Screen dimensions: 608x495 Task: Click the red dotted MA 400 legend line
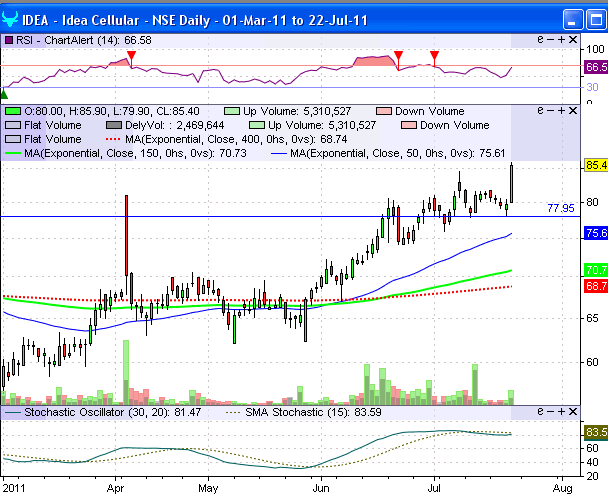[113, 139]
